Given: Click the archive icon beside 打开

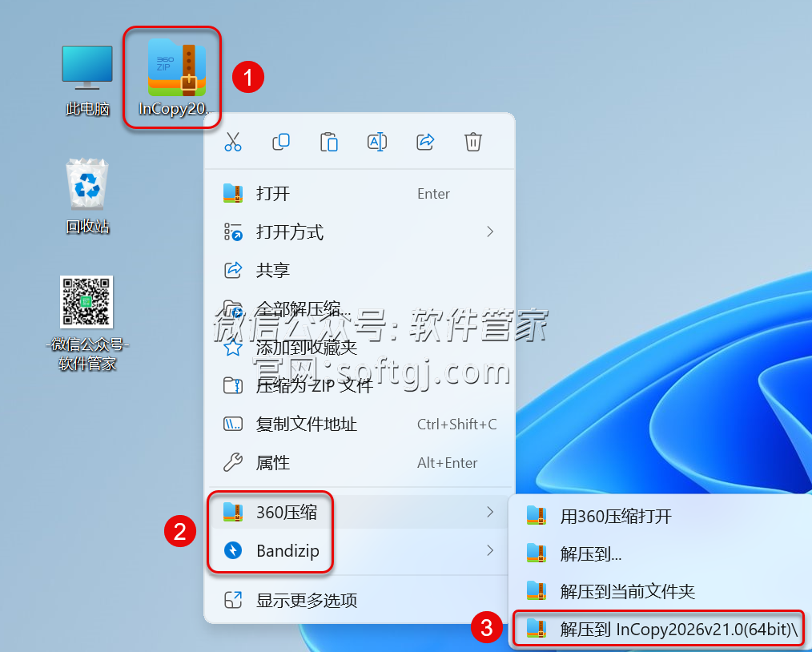Looking at the screenshot, I should [233, 194].
